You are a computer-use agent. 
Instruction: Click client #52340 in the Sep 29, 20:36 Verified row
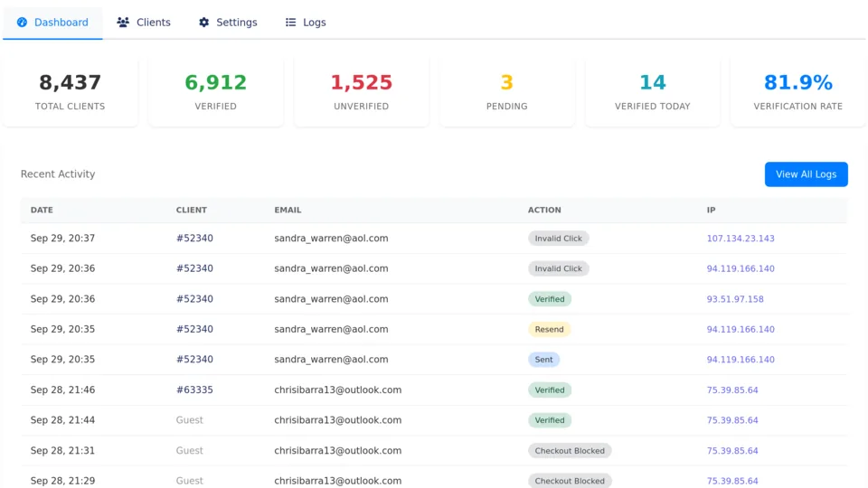pos(194,299)
